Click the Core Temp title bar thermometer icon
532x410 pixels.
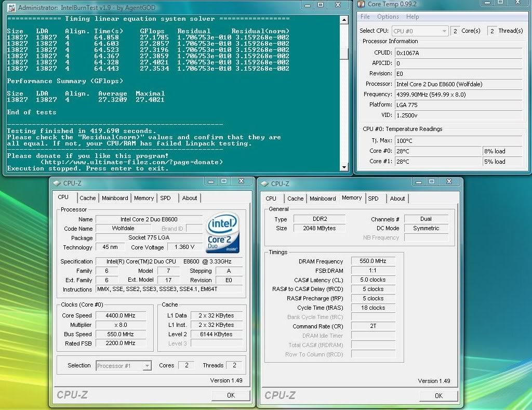[x=361, y=4]
